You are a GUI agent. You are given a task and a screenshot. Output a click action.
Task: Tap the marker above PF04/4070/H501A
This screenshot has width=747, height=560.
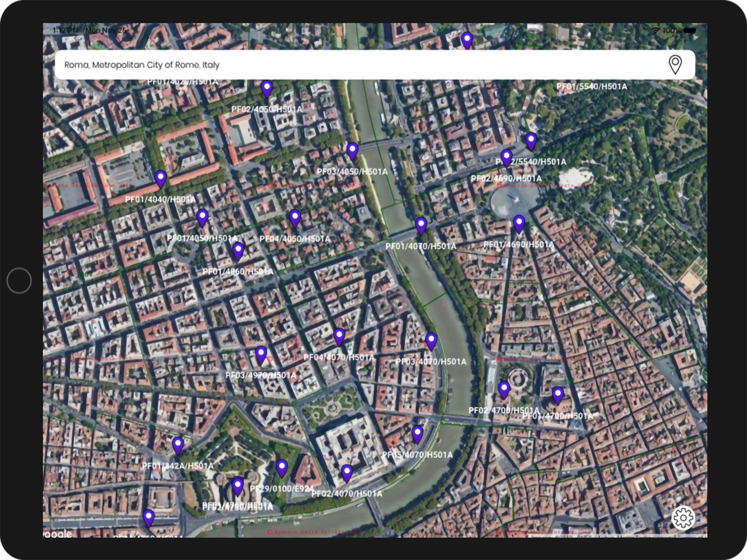click(339, 336)
